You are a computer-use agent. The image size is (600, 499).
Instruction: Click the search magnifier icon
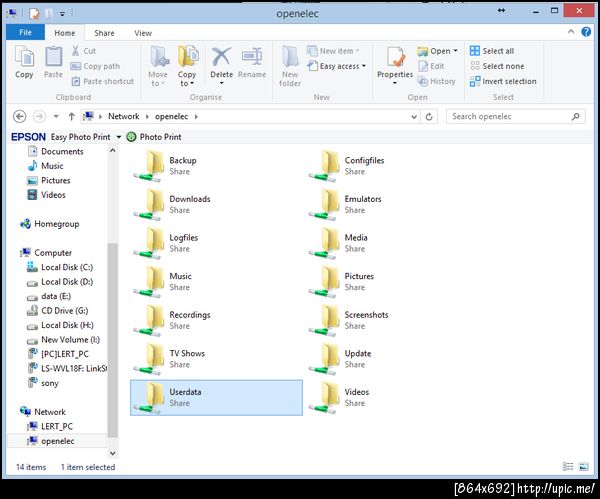pyautogui.click(x=576, y=116)
